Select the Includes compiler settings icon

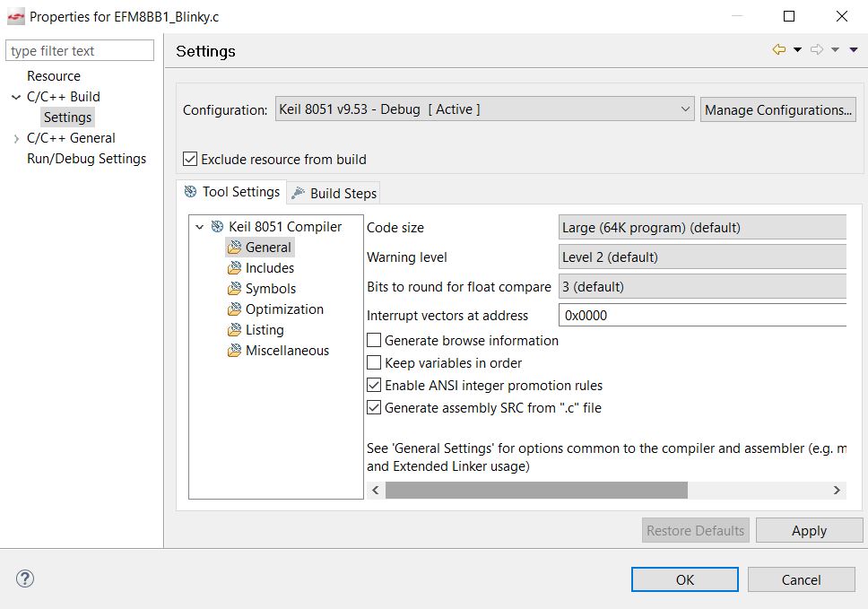(x=233, y=267)
